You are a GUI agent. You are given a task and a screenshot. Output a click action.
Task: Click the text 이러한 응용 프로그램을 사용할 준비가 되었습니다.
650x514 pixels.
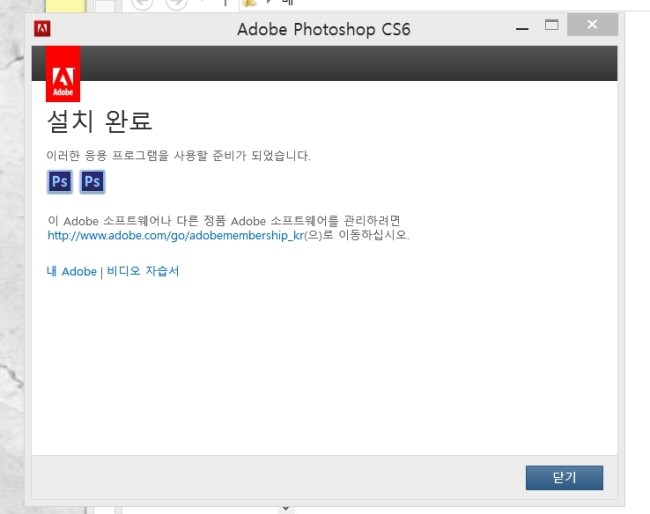point(178,156)
